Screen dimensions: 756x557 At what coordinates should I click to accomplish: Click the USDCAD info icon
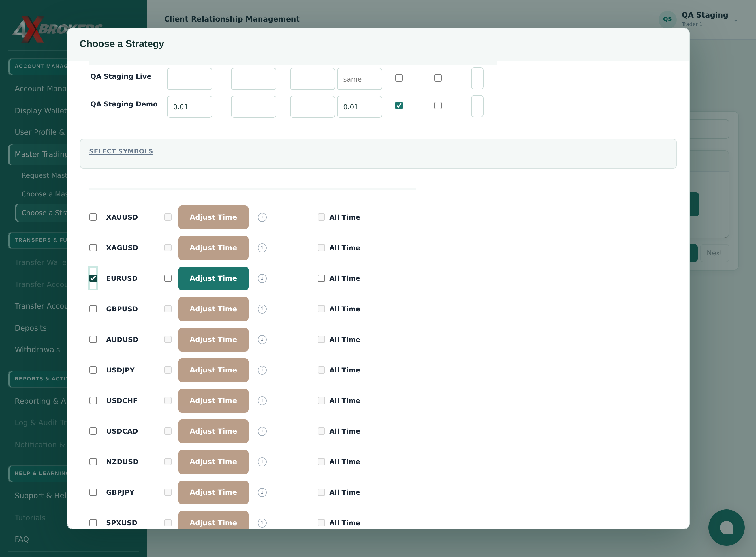point(262,431)
